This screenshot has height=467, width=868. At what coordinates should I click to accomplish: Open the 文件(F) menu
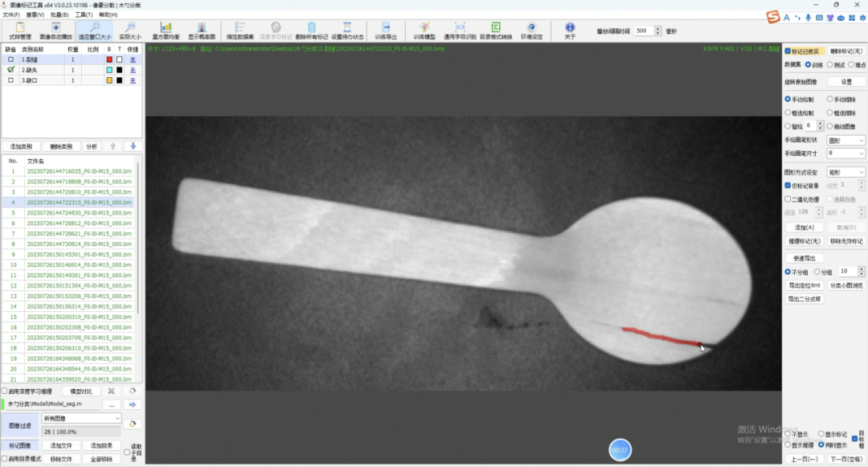coord(11,15)
